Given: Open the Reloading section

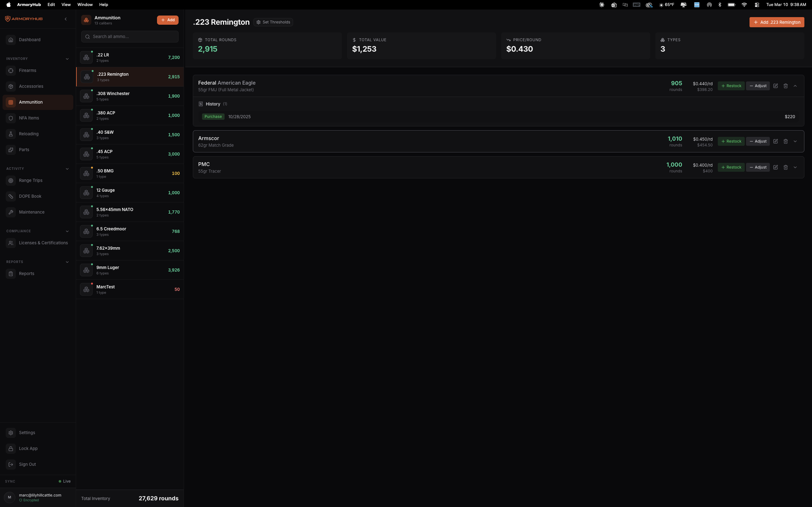Looking at the screenshot, I should [x=29, y=134].
